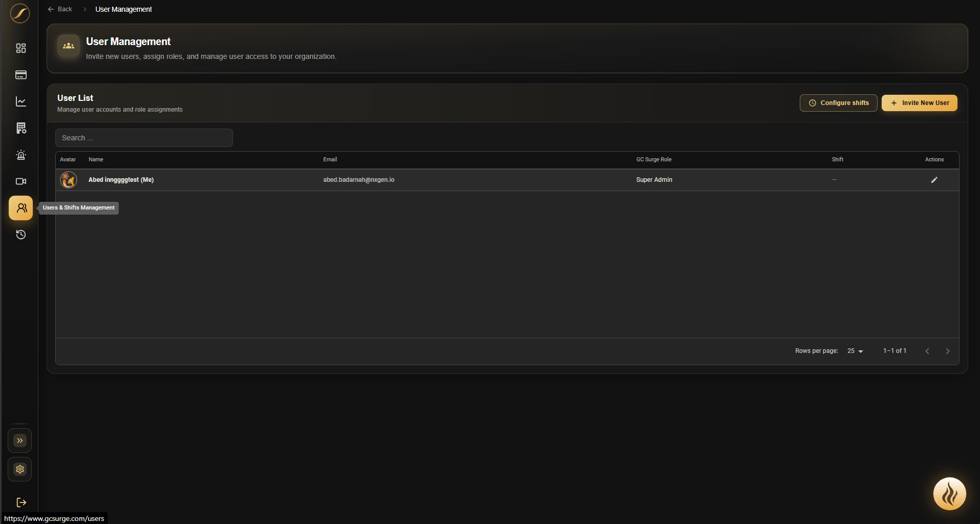Click the Configure shifts button

point(838,103)
